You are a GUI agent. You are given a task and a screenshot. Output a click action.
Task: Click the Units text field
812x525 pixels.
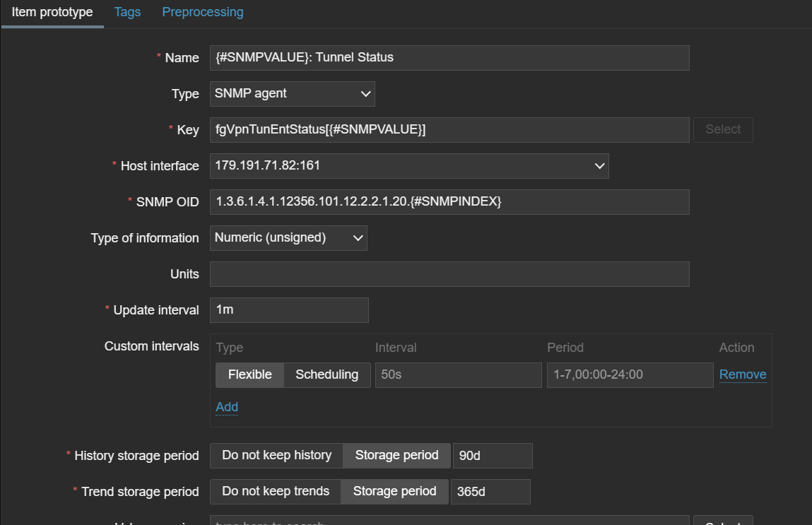(449, 274)
